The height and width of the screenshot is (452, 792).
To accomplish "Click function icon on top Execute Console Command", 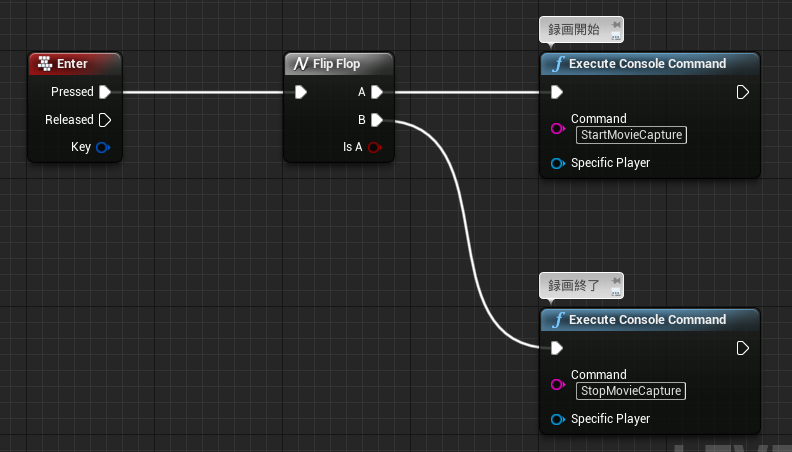I will (x=558, y=64).
